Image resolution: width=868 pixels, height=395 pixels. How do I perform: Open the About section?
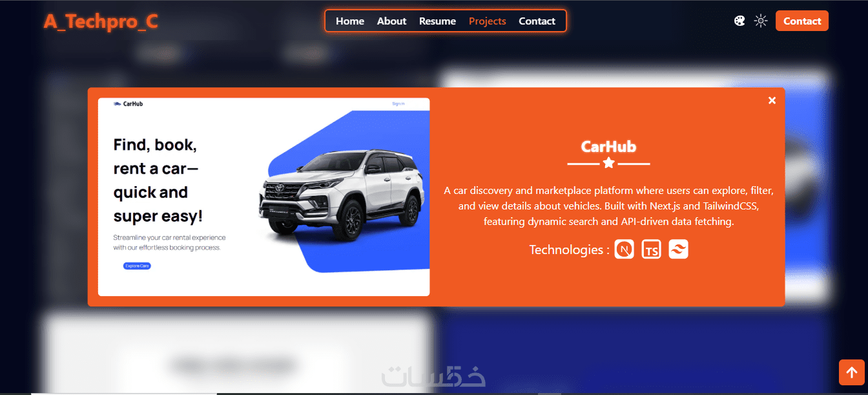[x=391, y=21]
